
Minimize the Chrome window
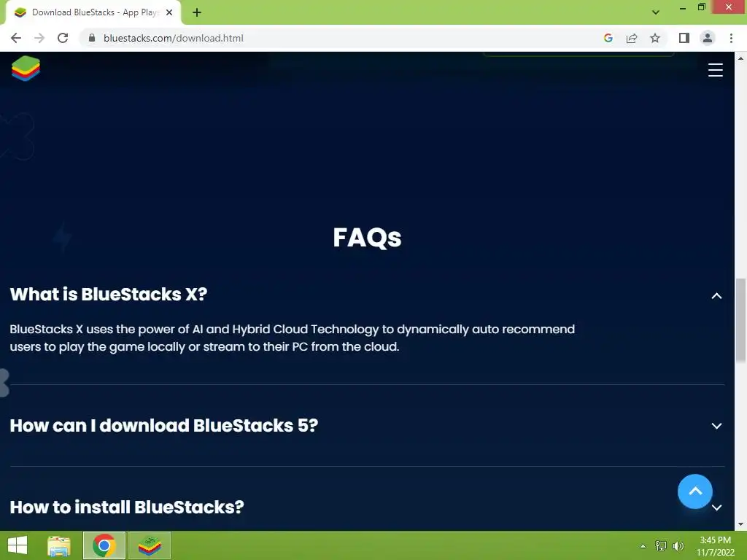683,7
